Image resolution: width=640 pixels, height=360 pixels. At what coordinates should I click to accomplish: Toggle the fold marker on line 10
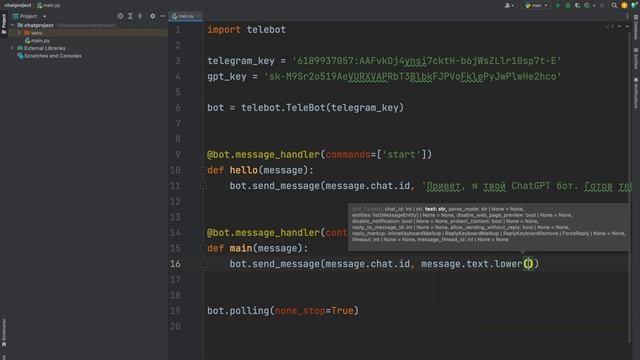click(203, 170)
